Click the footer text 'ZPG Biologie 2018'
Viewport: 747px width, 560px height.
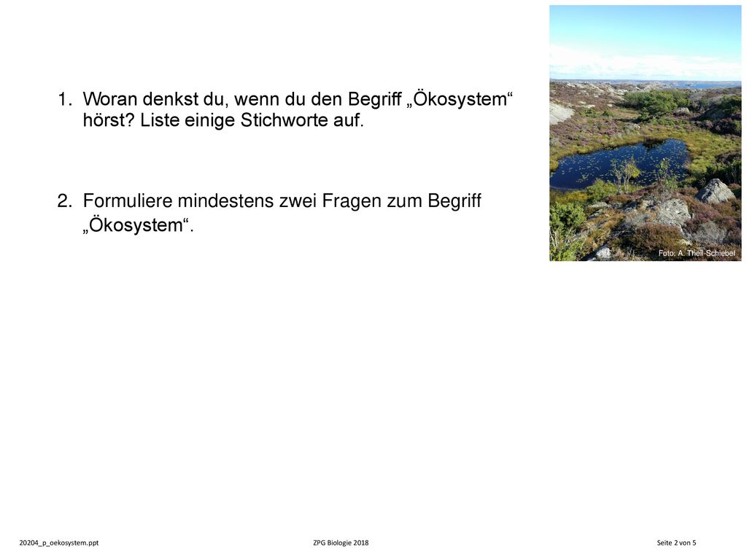(x=341, y=542)
